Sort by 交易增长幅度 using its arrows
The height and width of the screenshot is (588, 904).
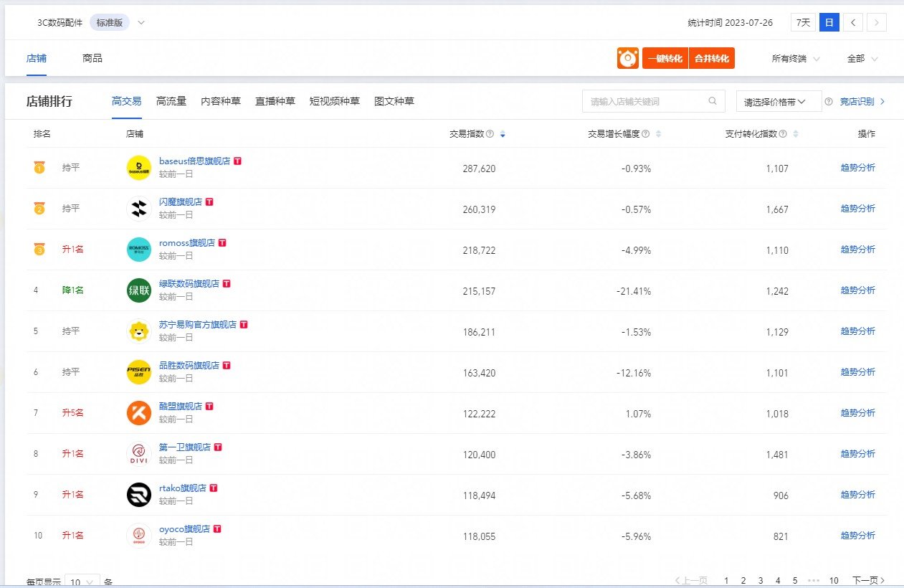point(658,134)
